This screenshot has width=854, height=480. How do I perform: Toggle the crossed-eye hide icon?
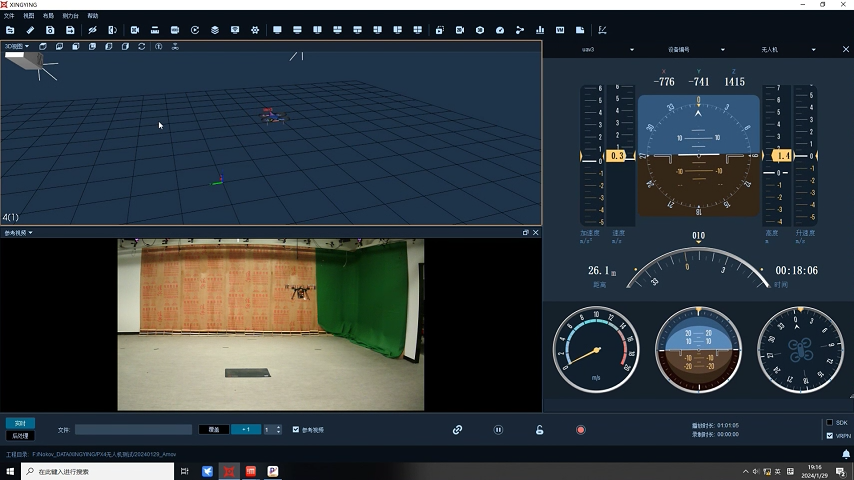point(93,30)
